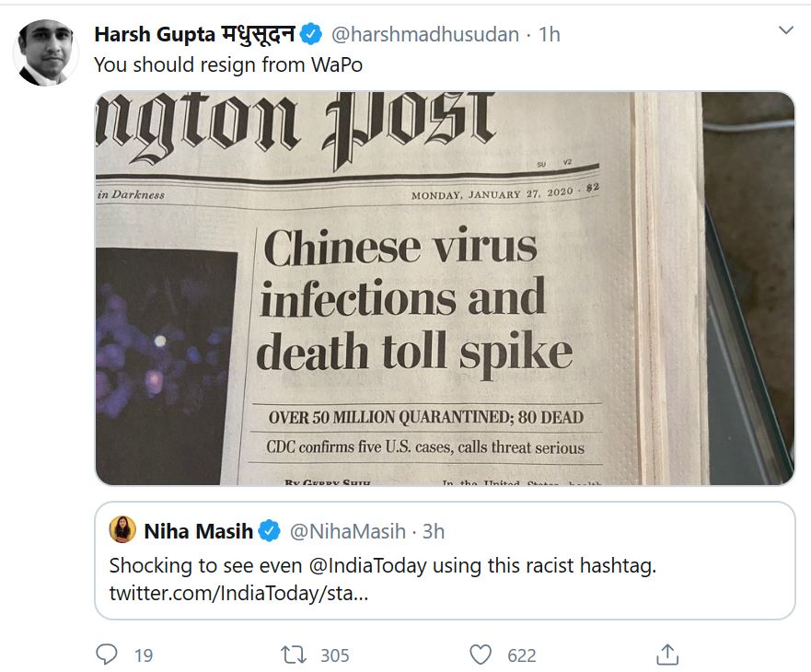The width and height of the screenshot is (811, 672).
Task: Open the twitter.com/IndiaToday/sta… link
Action: coord(238,594)
